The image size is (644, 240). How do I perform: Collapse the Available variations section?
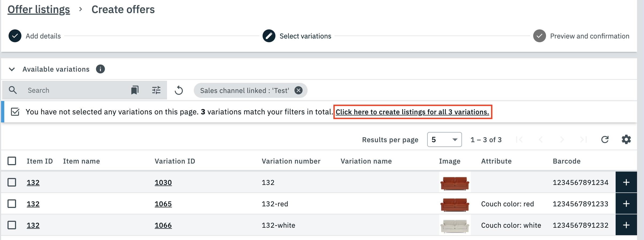tap(12, 69)
